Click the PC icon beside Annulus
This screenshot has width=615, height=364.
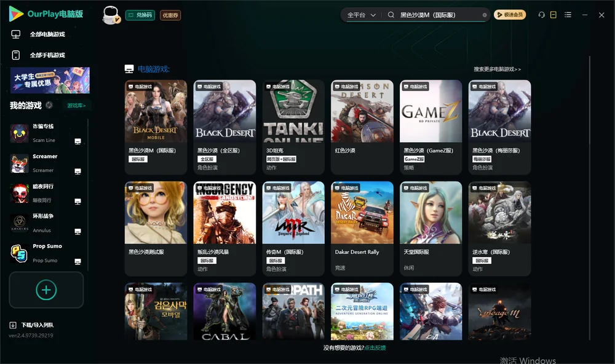[77, 232]
